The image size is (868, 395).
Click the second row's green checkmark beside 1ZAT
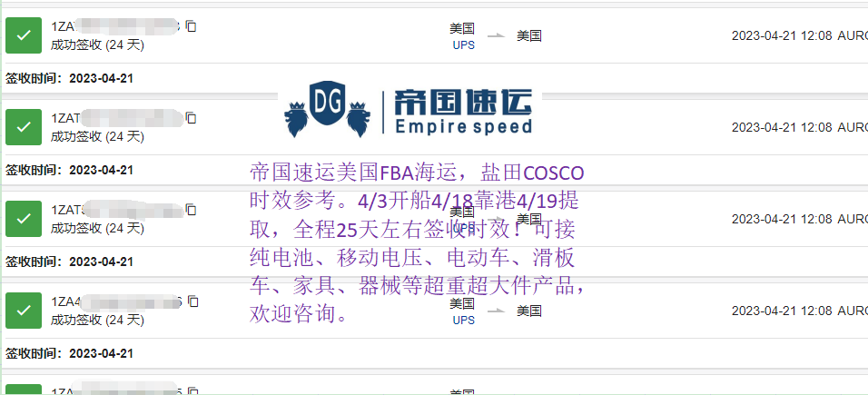click(24, 127)
